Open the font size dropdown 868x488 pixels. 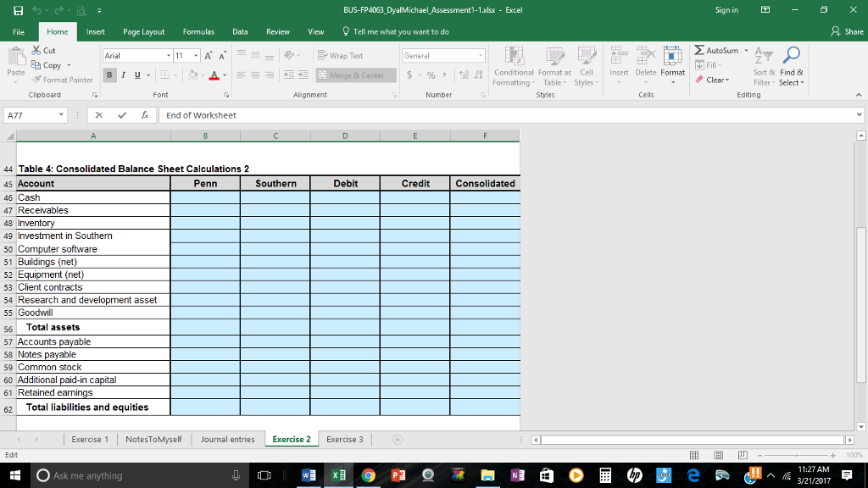(198, 54)
